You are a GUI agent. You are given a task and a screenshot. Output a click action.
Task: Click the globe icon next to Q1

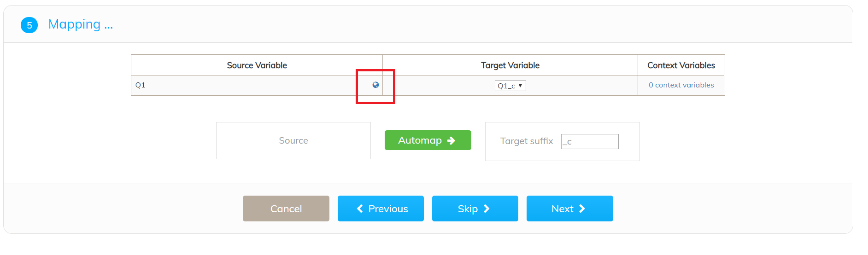click(375, 85)
